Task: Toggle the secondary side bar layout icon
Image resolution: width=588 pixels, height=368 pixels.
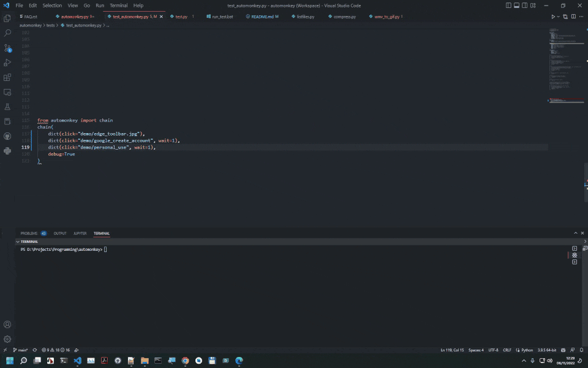Action: 524,5
